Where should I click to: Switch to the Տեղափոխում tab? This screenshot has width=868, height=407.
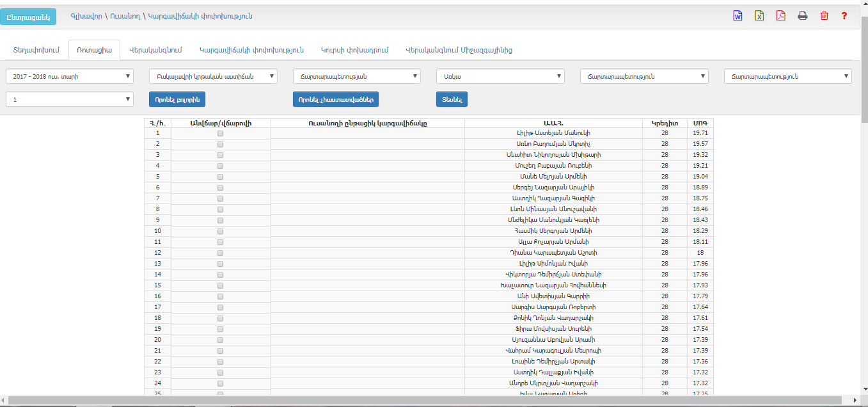pyautogui.click(x=36, y=50)
